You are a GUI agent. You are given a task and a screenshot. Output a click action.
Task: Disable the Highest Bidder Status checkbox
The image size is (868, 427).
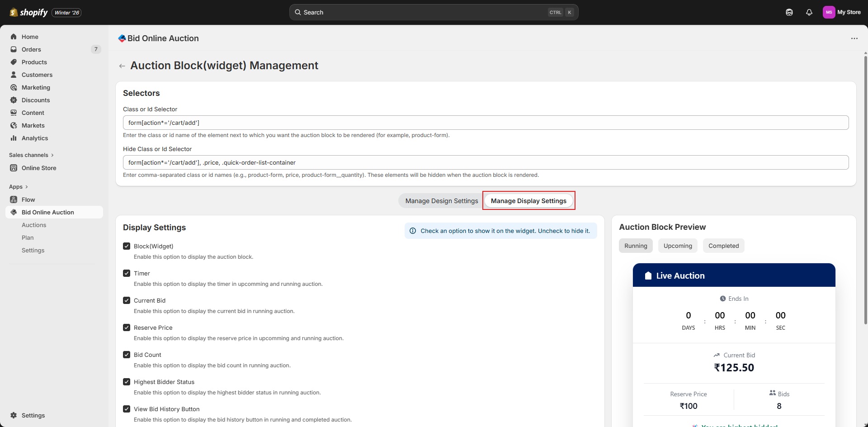[127, 382]
